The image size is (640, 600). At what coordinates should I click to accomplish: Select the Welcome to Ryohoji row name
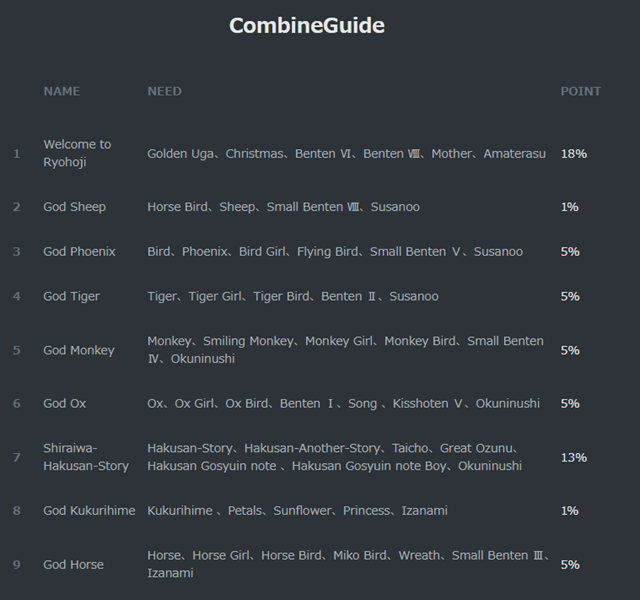(x=77, y=153)
